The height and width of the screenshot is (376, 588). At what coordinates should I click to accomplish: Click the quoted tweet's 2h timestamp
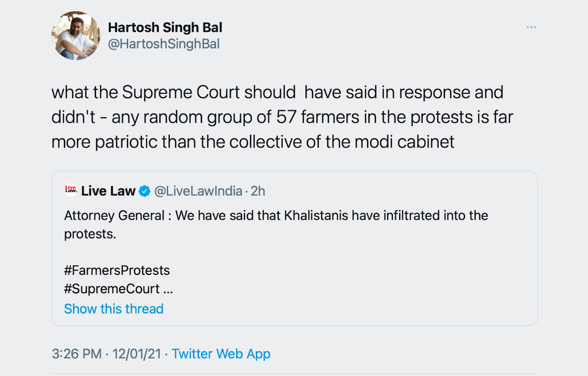[258, 191]
